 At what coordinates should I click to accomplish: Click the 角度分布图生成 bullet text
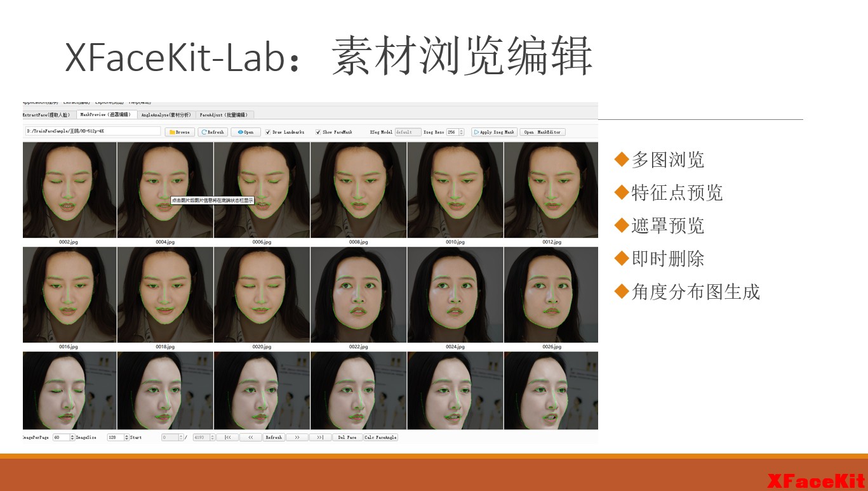[695, 292]
